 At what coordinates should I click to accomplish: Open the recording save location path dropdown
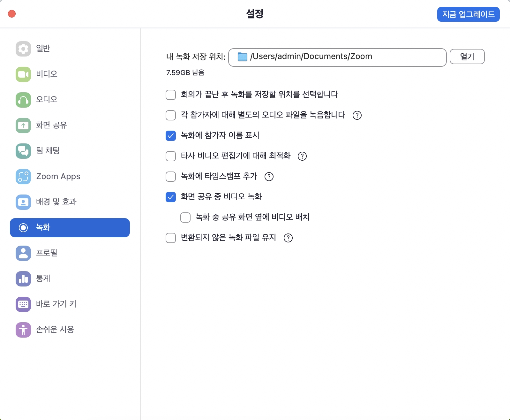337,57
